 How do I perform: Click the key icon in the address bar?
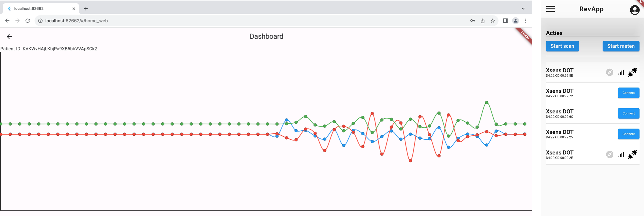coord(473,21)
